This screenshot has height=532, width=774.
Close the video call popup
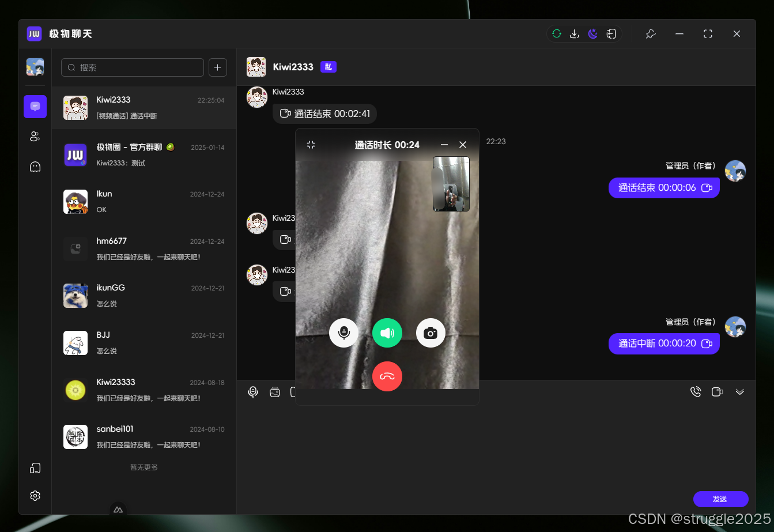point(463,145)
